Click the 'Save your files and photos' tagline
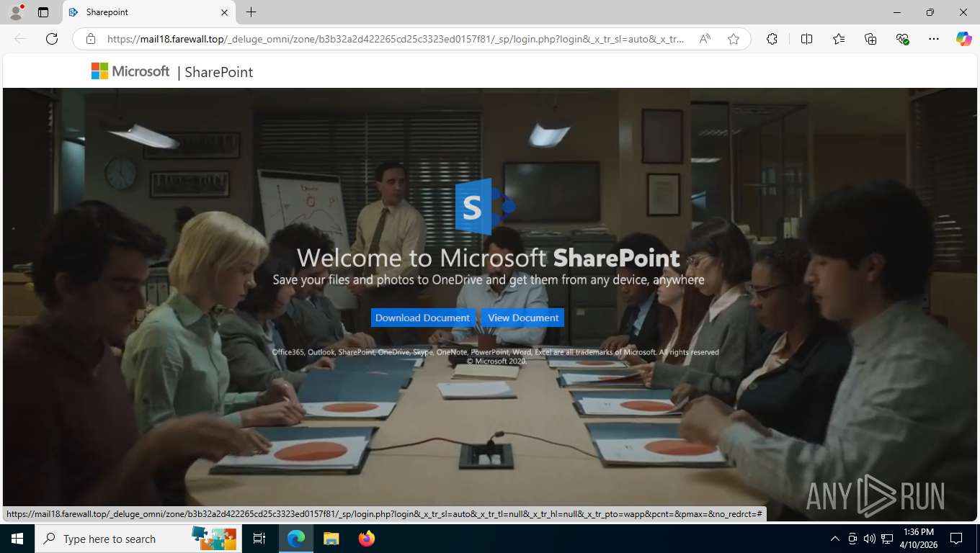980x553 pixels. 489,279
